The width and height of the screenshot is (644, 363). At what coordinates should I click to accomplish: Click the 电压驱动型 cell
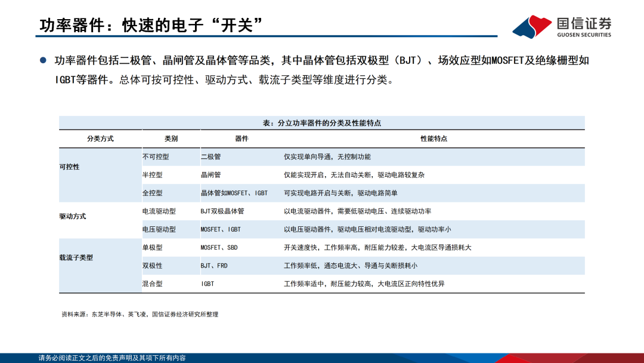pos(159,229)
